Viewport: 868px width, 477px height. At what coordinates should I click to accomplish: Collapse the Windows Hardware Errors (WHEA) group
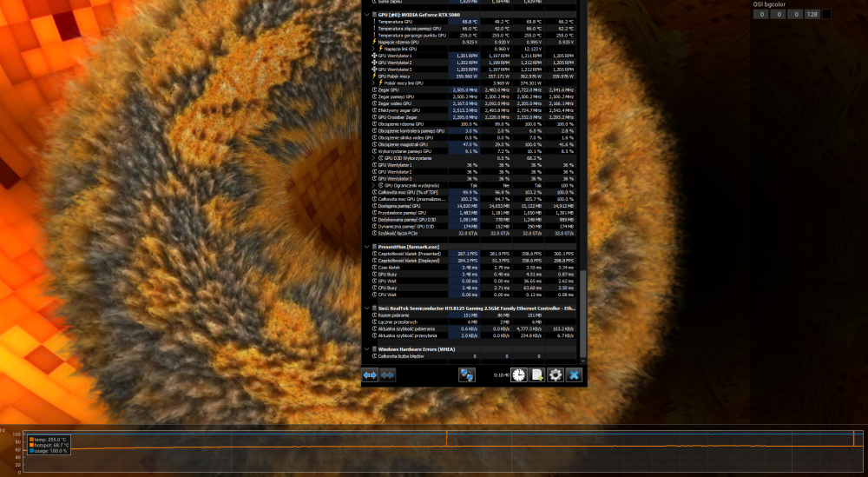[x=366, y=349]
